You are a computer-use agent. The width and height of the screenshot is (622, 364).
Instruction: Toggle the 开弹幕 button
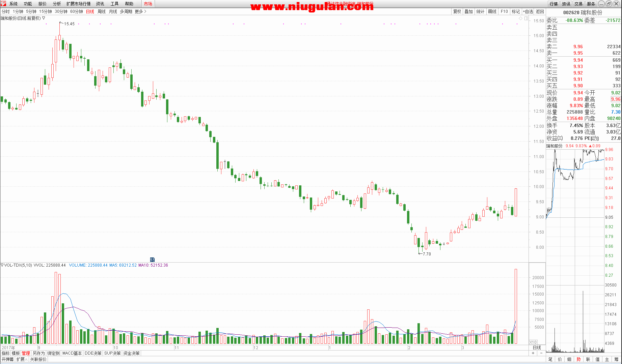point(7,359)
